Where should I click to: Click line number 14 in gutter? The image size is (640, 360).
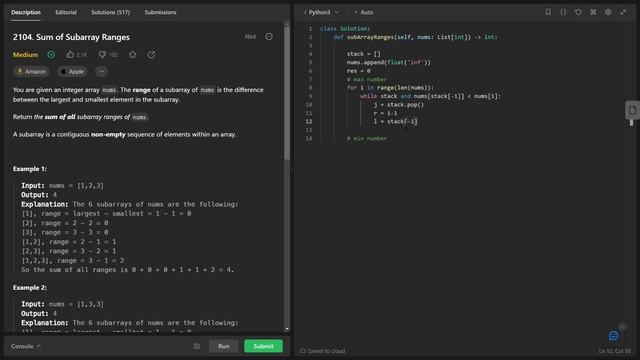pyautogui.click(x=309, y=138)
